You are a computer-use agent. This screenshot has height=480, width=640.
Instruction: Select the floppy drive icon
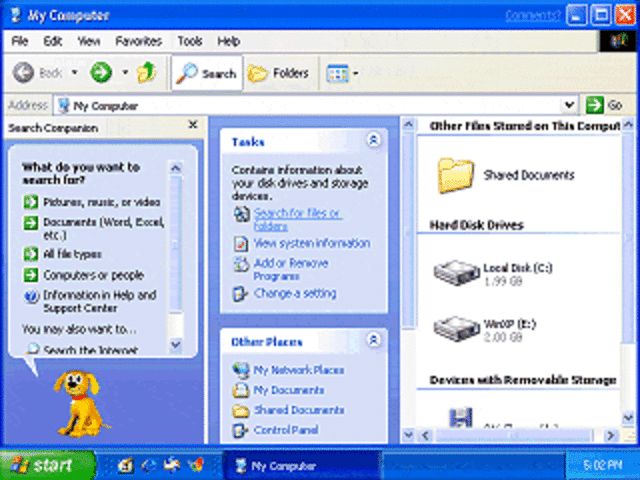click(x=461, y=418)
